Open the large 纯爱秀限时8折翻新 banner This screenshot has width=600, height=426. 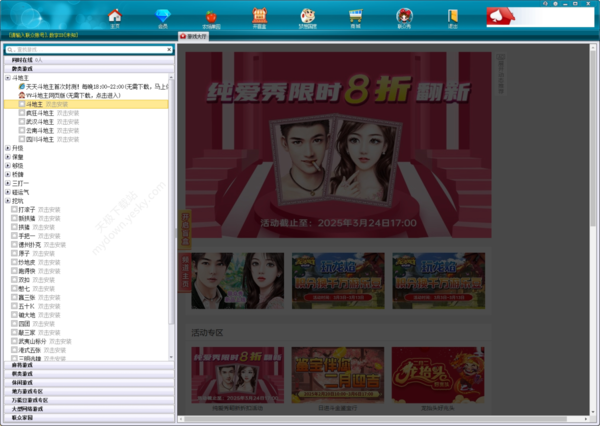(338, 145)
